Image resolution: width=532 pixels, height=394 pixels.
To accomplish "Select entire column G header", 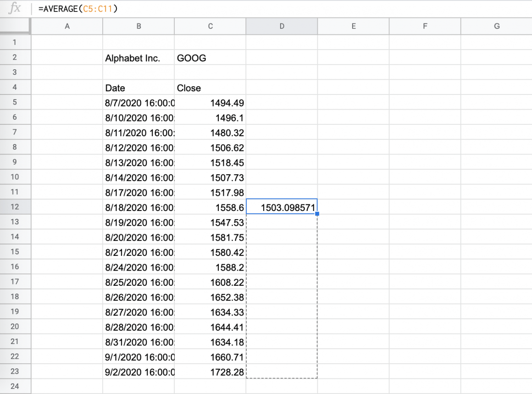I will tap(496, 26).
